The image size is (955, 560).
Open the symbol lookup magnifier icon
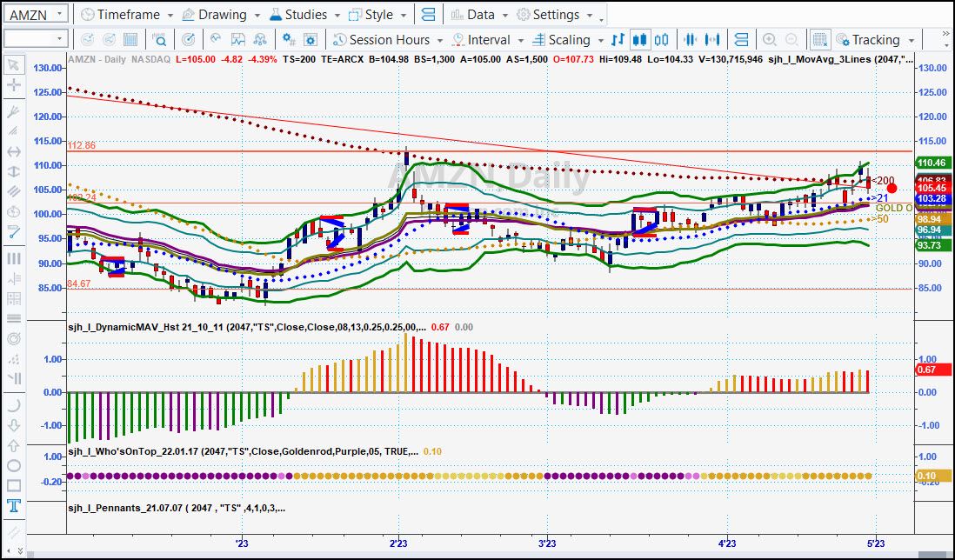pos(159,40)
